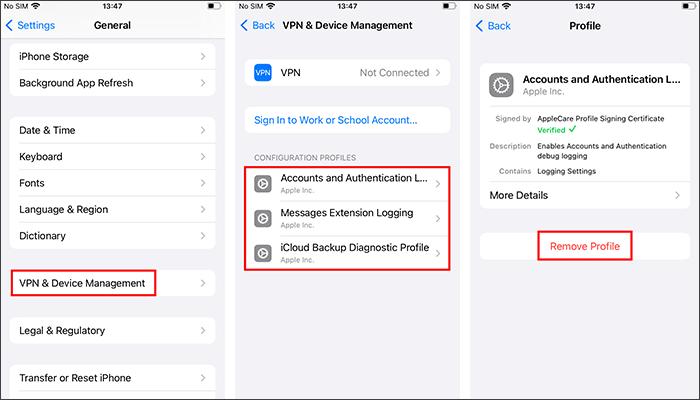Tap the Messages Extension Logging profile icon
The image size is (700, 400).
click(262, 219)
